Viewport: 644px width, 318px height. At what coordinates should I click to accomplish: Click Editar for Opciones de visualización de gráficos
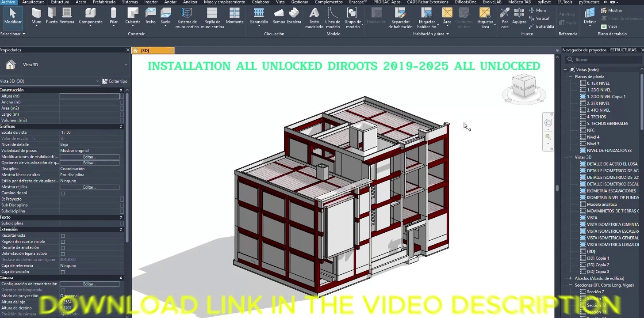tap(90, 163)
